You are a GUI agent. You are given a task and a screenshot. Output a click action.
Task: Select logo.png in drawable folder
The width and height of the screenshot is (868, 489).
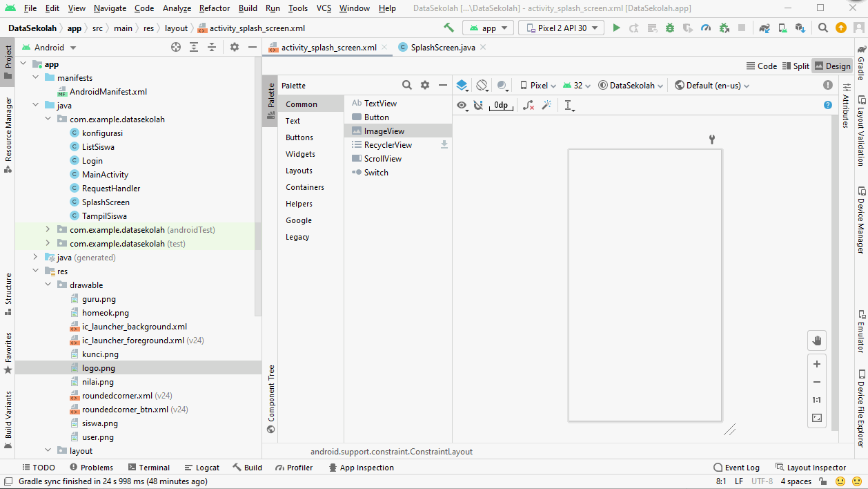click(x=98, y=368)
